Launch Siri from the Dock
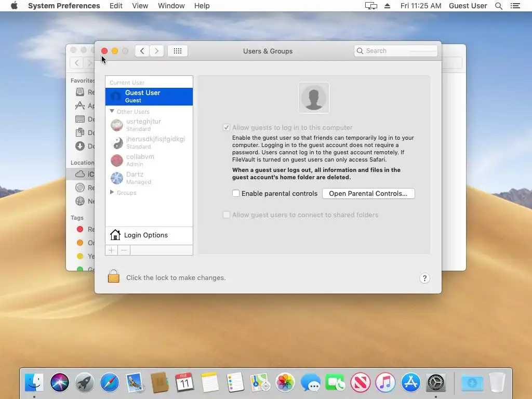Viewport: 532px width, 399px height. (59, 382)
